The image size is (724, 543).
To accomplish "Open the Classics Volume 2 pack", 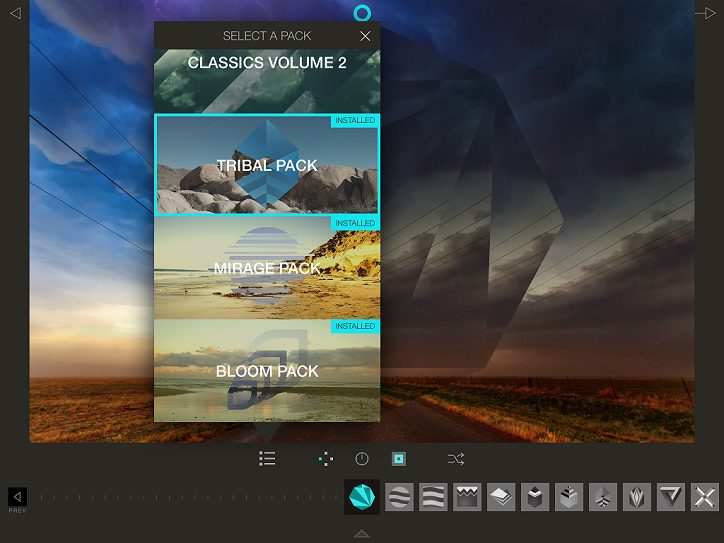I will click(267, 81).
